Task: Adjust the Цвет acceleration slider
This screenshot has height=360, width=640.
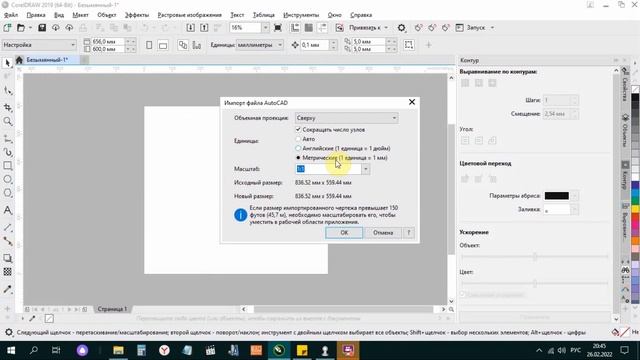Action: (535, 283)
